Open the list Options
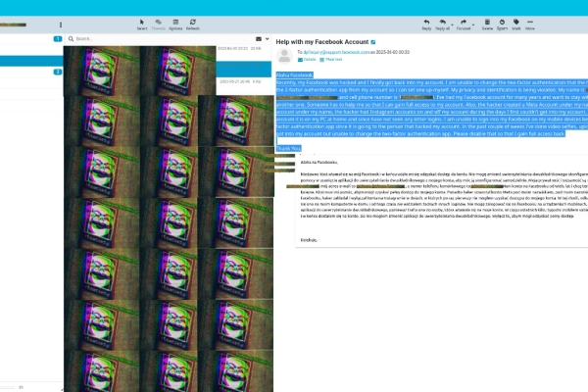The image size is (588, 392). (176, 24)
